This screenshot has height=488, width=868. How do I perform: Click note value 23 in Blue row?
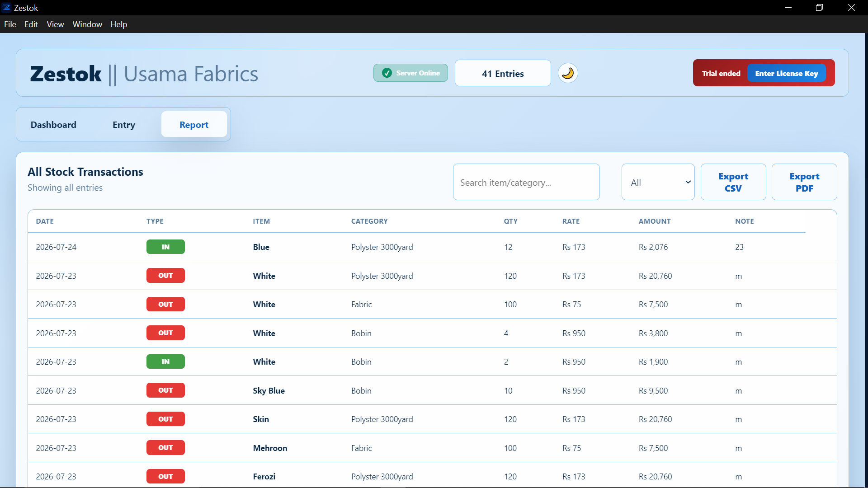click(739, 247)
